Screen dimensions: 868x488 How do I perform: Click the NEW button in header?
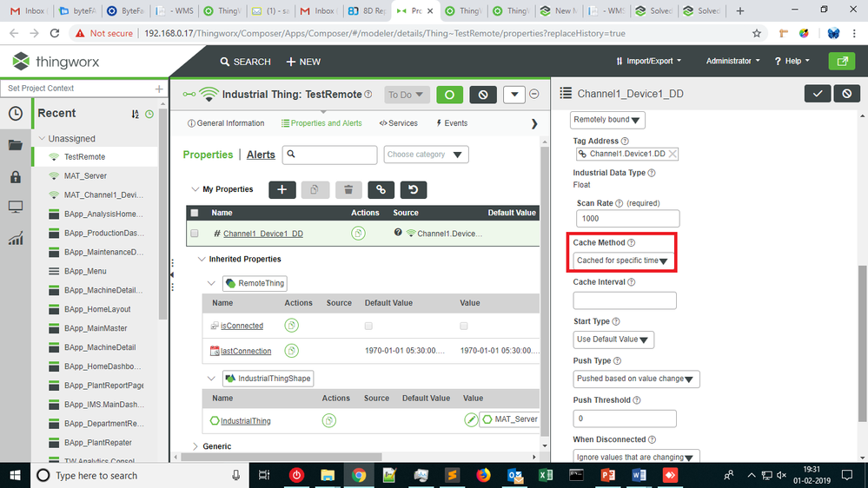[303, 62]
